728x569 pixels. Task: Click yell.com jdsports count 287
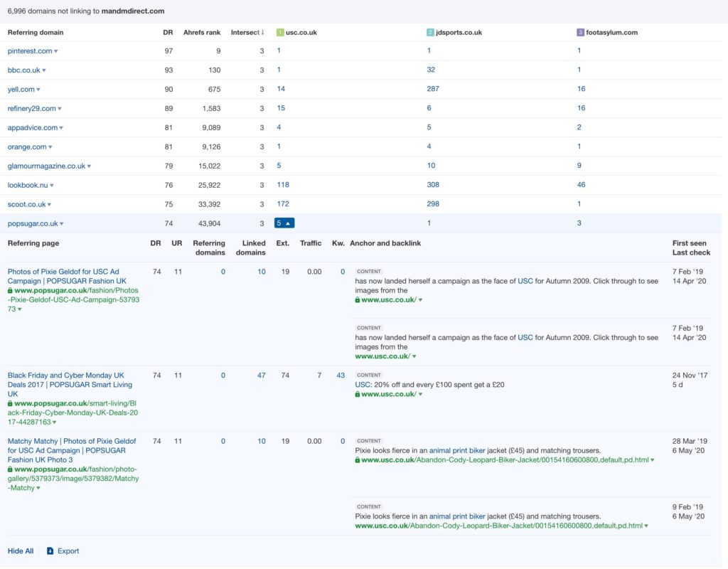pyautogui.click(x=433, y=89)
